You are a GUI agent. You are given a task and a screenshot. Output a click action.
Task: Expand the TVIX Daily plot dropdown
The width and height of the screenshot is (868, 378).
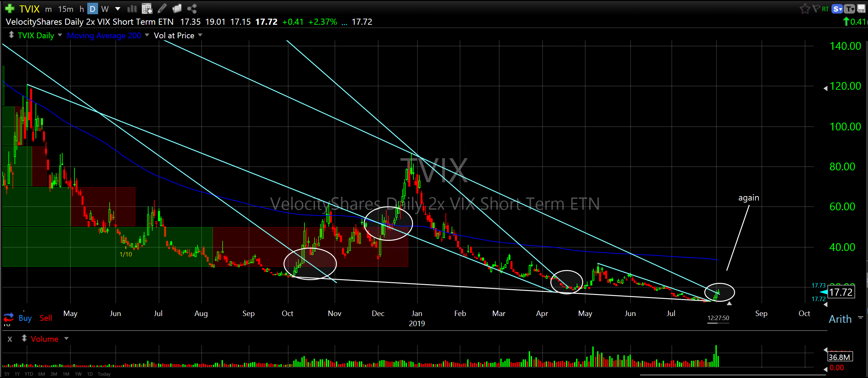click(x=60, y=35)
